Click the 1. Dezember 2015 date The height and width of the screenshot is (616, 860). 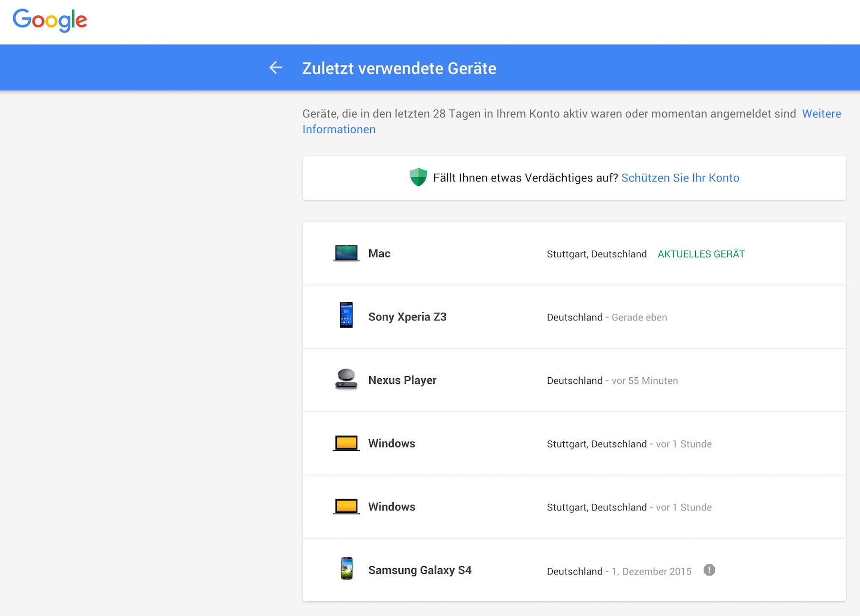[x=651, y=571]
